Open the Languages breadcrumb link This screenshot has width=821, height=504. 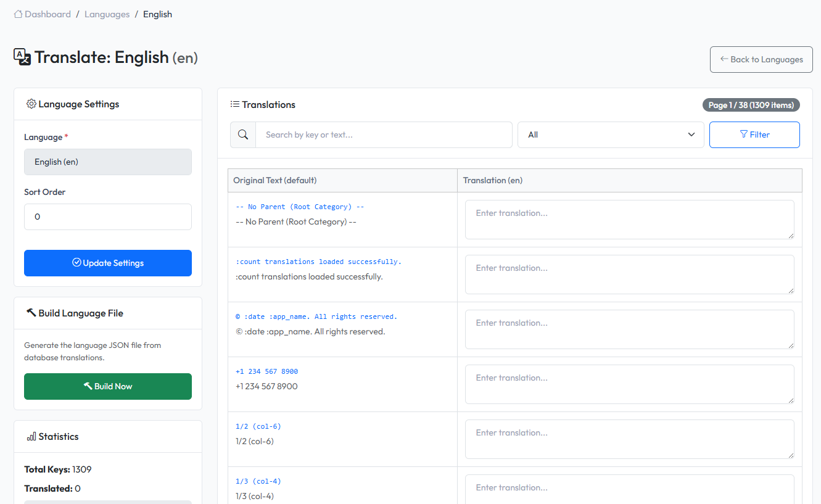pos(107,14)
